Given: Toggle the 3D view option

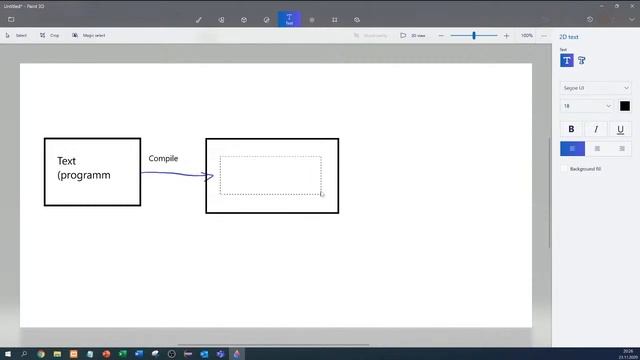Looking at the screenshot, I should coord(413,36).
